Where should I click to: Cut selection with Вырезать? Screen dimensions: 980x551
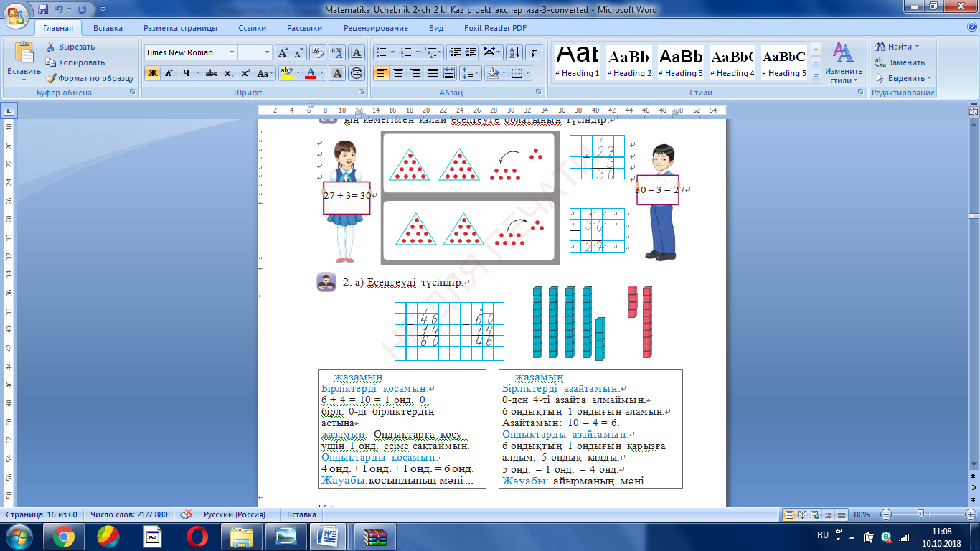(x=70, y=47)
